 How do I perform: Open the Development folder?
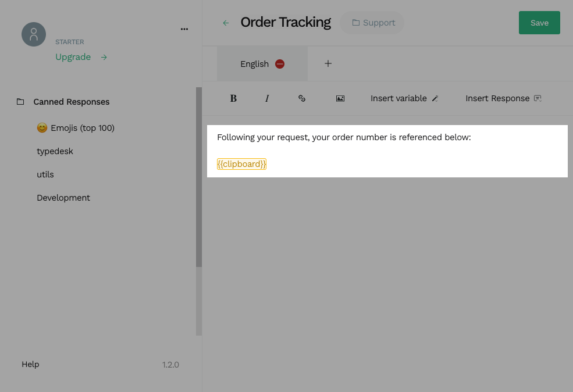point(63,198)
